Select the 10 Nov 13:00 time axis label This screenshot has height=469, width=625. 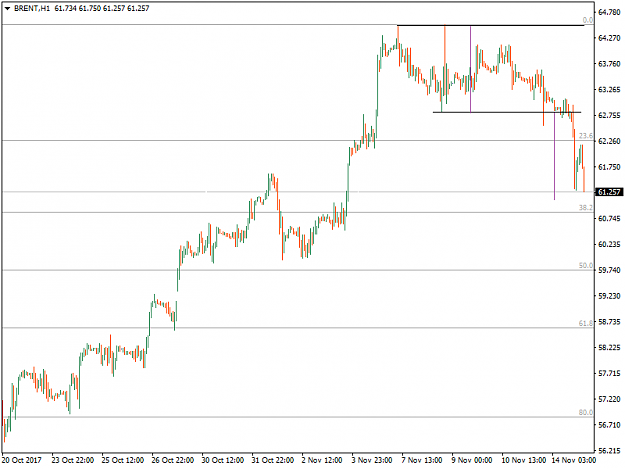point(524,460)
